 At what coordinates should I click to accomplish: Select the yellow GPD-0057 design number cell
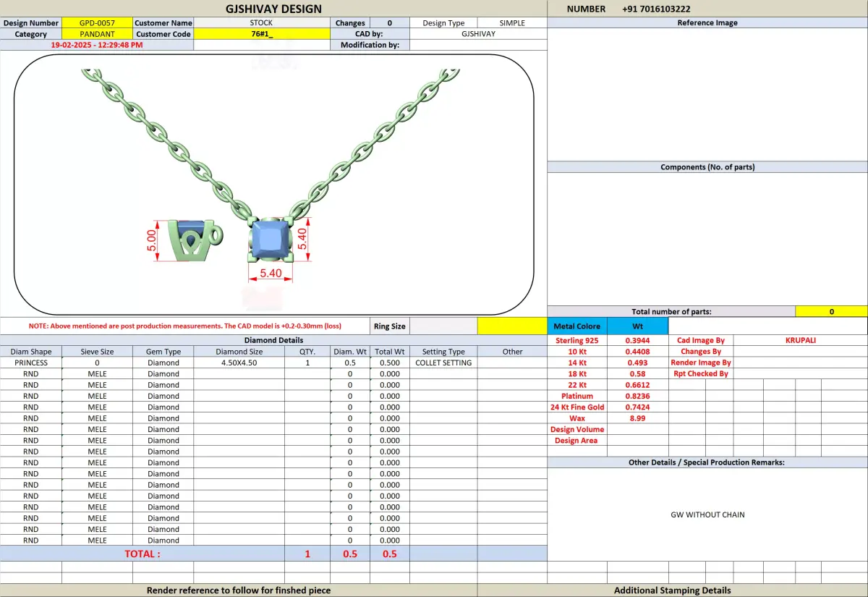pyautogui.click(x=97, y=23)
